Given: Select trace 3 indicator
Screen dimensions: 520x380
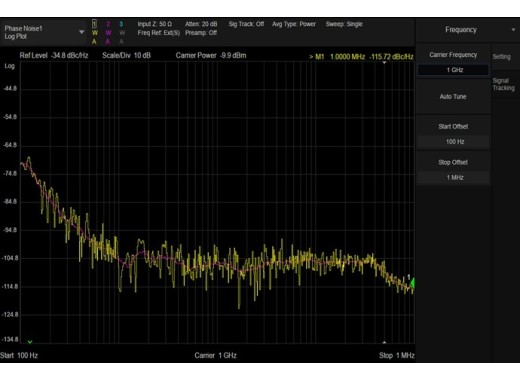Looking at the screenshot, I should (x=121, y=24).
